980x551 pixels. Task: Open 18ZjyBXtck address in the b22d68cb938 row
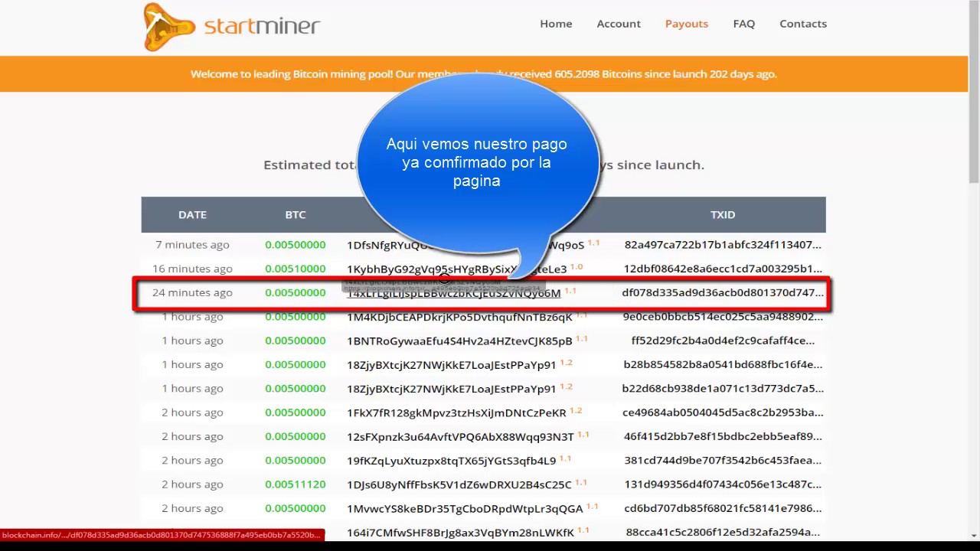[x=452, y=389]
